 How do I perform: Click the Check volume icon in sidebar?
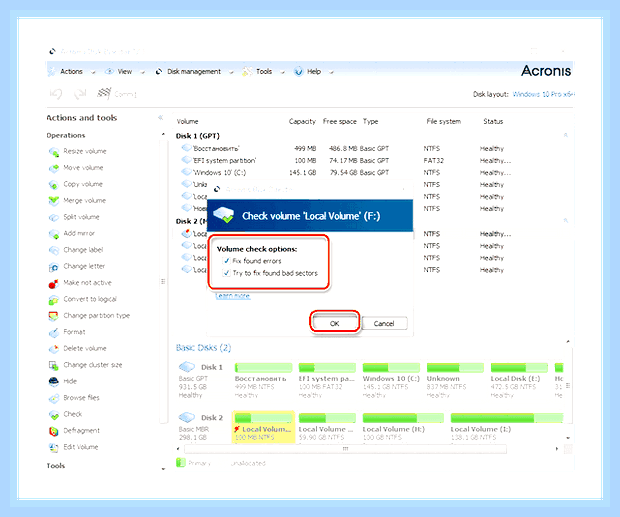coord(54,415)
